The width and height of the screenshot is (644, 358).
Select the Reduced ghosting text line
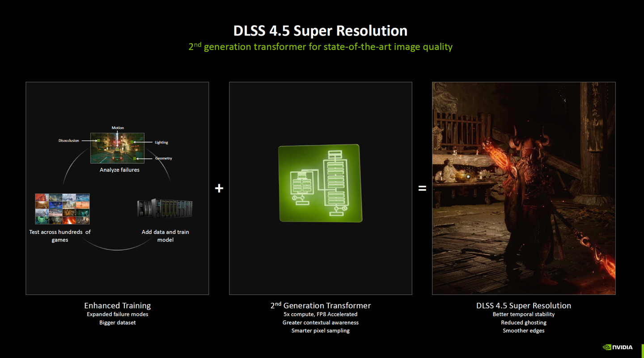523,322
